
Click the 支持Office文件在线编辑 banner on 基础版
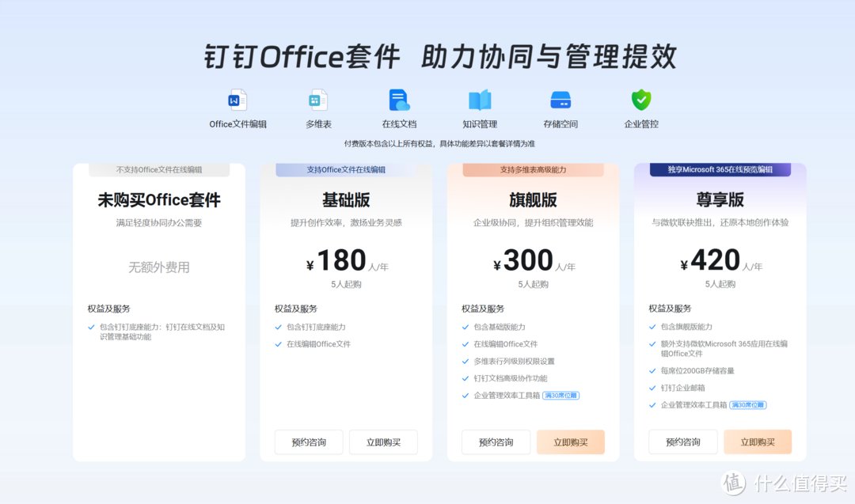tap(345, 169)
